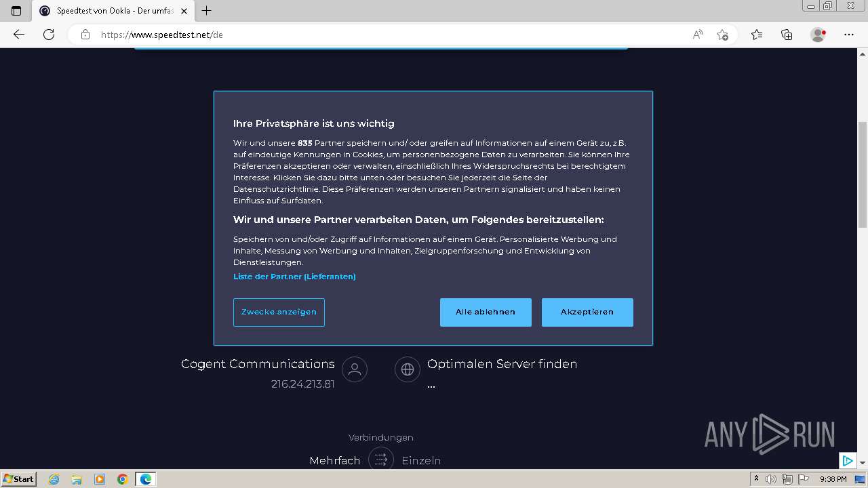This screenshot has width=868, height=488.
Task: Select Microsoft Edge on taskbar
Action: (x=145, y=479)
